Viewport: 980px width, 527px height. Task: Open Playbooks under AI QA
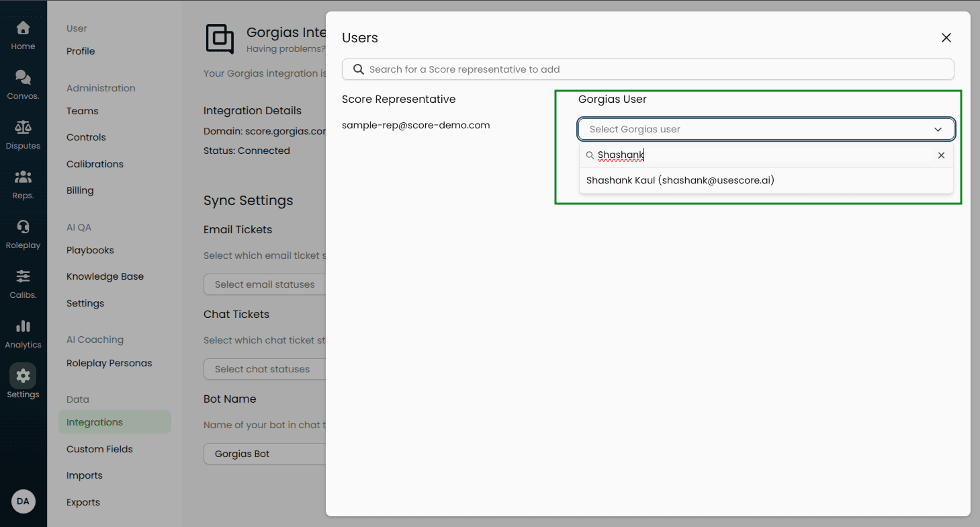click(x=90, y=250)
